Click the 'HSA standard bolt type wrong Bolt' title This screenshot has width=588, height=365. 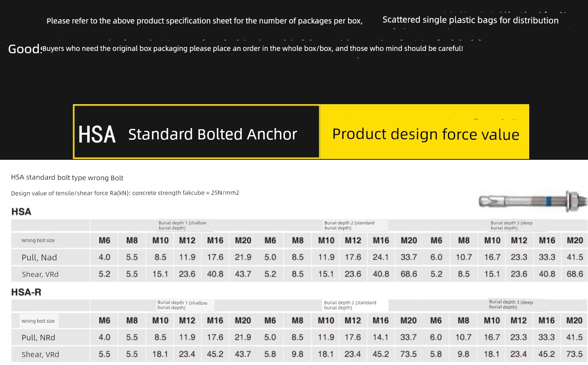point(67,177)
